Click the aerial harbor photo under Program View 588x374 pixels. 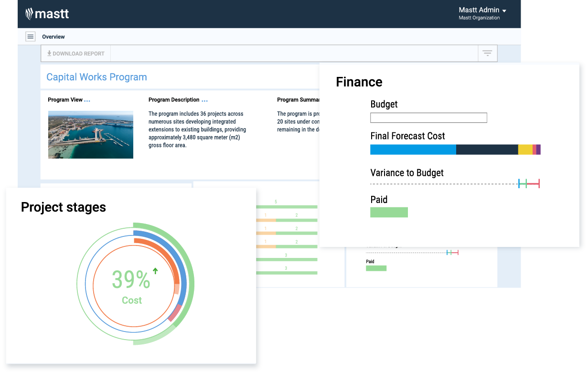(90, 135)
